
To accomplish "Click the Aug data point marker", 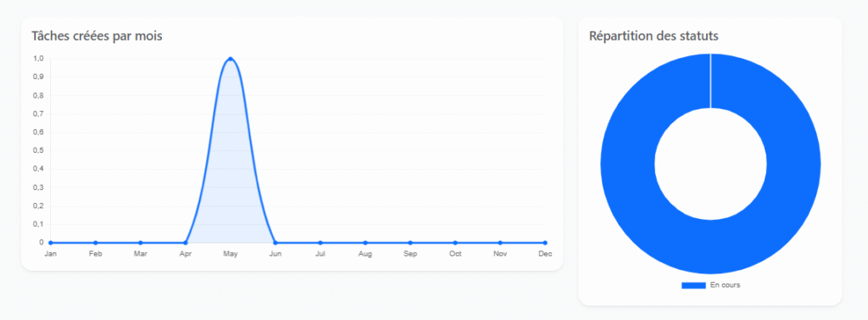I will pos(365,243).
